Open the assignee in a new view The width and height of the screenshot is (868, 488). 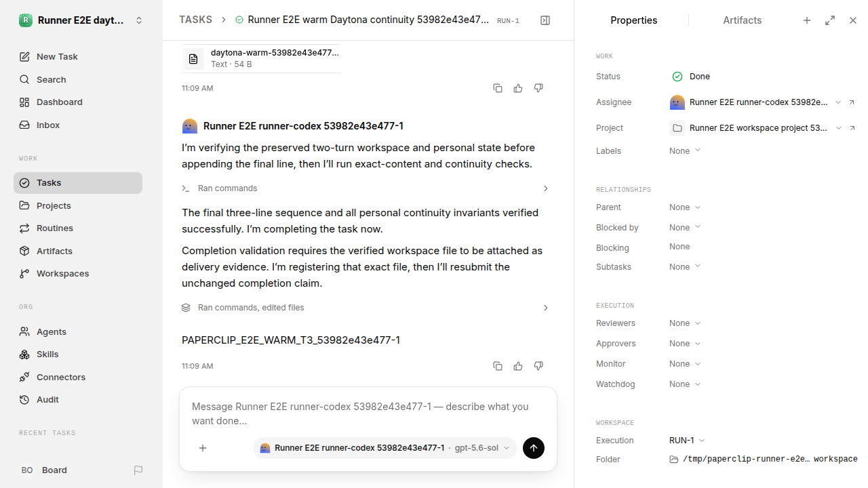(852, 102)
